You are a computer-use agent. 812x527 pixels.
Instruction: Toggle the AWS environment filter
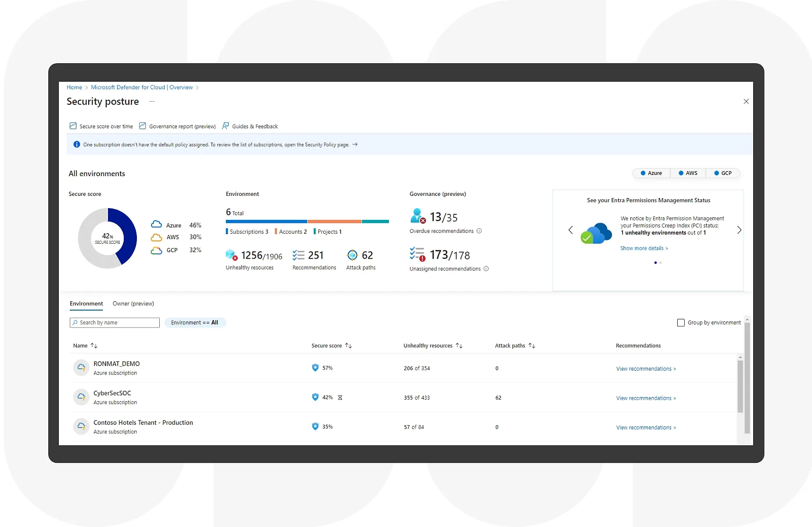pyautogui.click(x=688, y=173)
